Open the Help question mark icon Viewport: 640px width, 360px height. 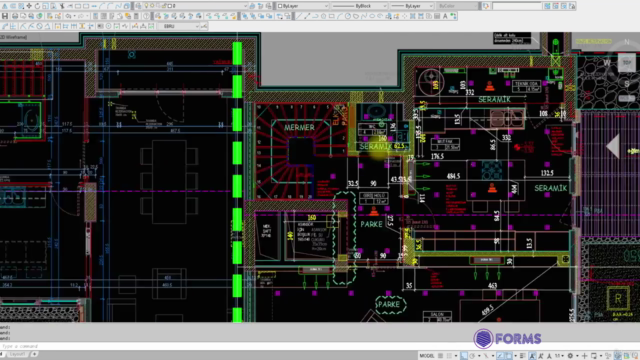point(146,16)
